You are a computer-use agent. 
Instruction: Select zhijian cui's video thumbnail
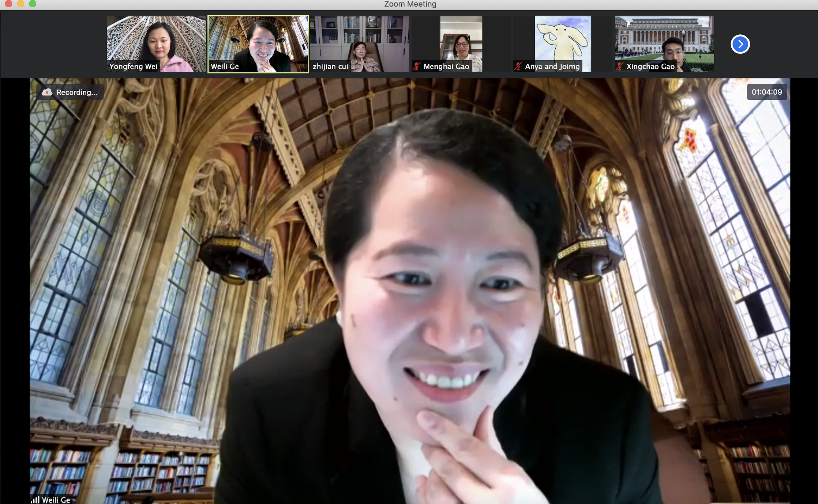(360, 44)
